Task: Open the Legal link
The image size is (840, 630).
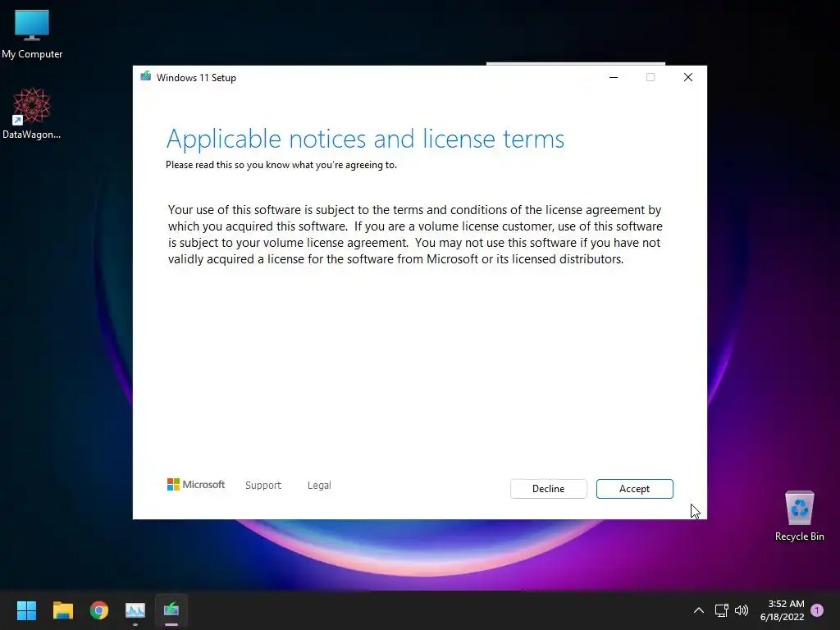Action: tap(319, 485)
